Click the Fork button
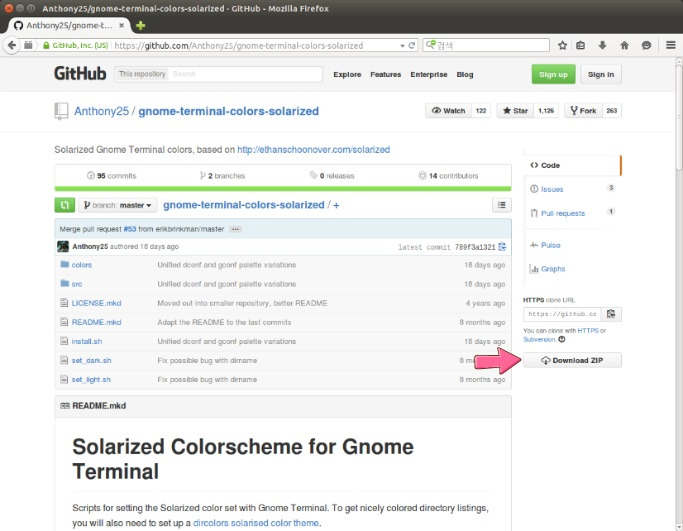The height and width of the screenshot is (531, 683). pos(583,111)
